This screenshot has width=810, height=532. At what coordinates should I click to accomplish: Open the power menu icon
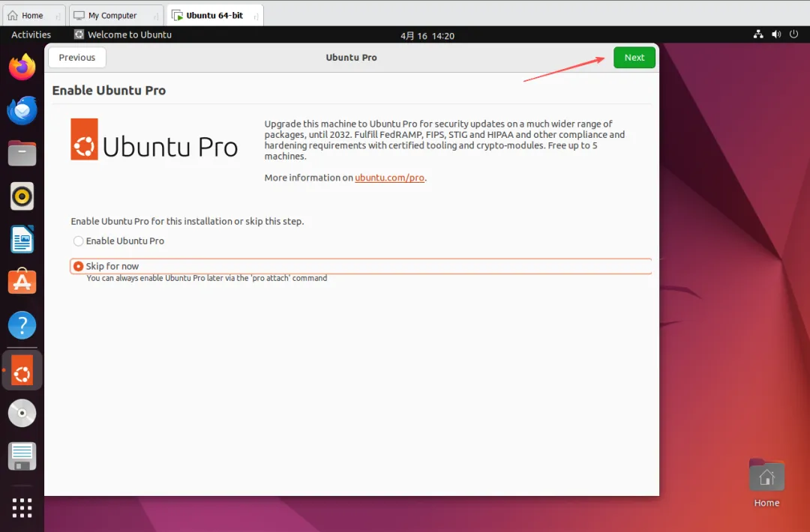(x=794, y=34)
